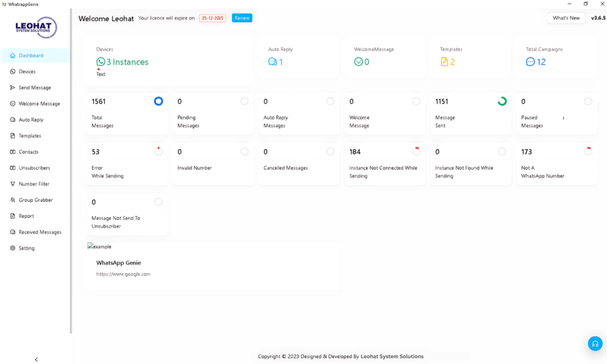
Task: Click the Leohat System Solutions logo
Action: [36, 27]
